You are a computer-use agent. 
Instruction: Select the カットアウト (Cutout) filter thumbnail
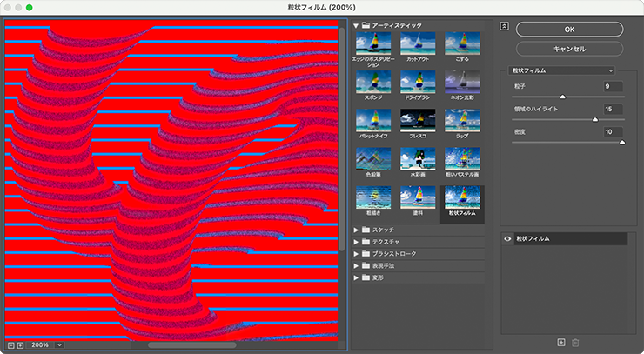pos(418,43)
